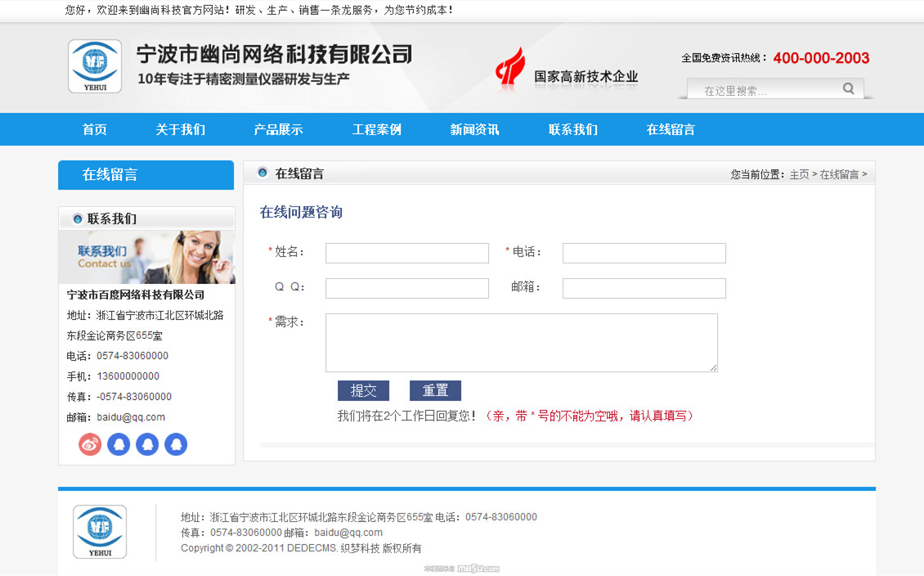This screenshot has width=924, height=576.
Task: Select the 邮箱 email input box
Action: [644, 288]
